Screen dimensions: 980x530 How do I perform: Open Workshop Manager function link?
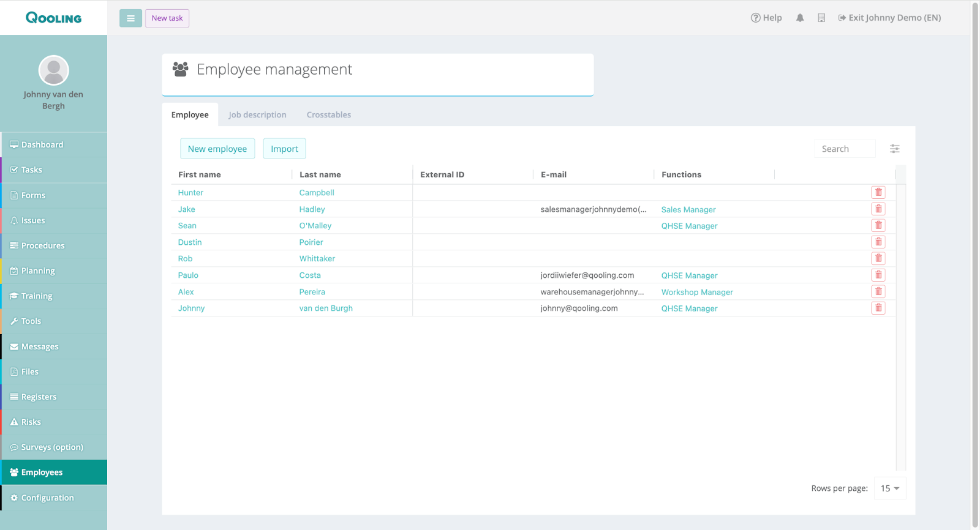697,292
